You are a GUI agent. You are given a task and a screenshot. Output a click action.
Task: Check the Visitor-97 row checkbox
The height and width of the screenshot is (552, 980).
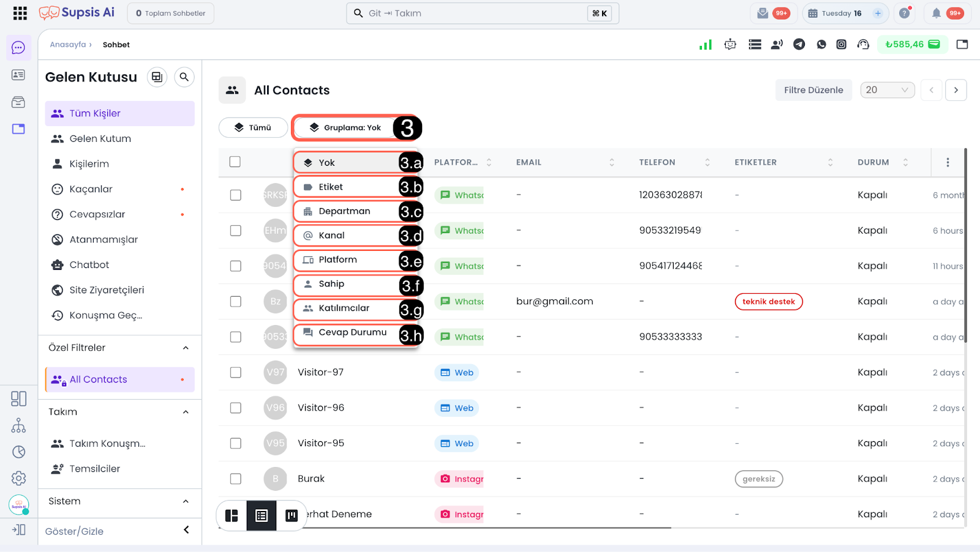[x=235, y=372]
